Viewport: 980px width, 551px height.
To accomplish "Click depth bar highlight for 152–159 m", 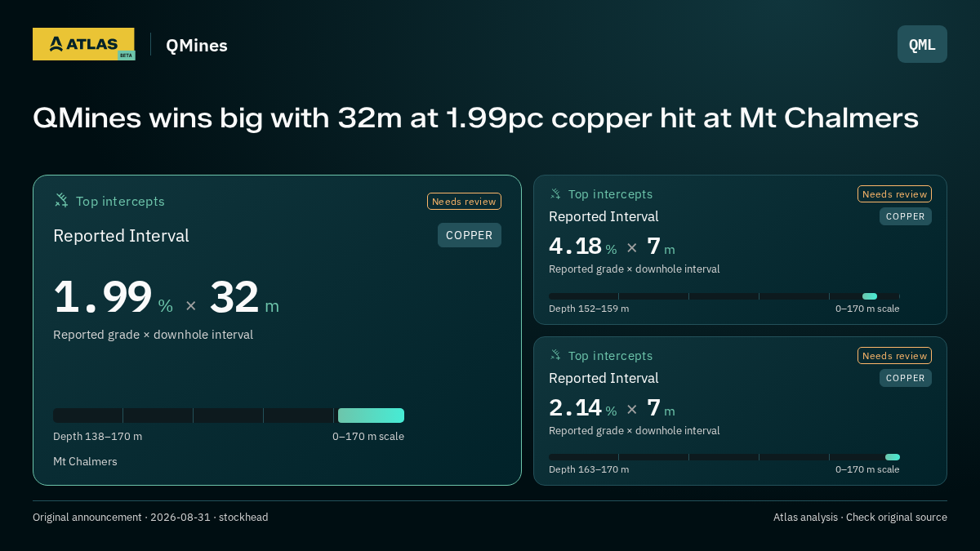I will click(x=870, y=296).
